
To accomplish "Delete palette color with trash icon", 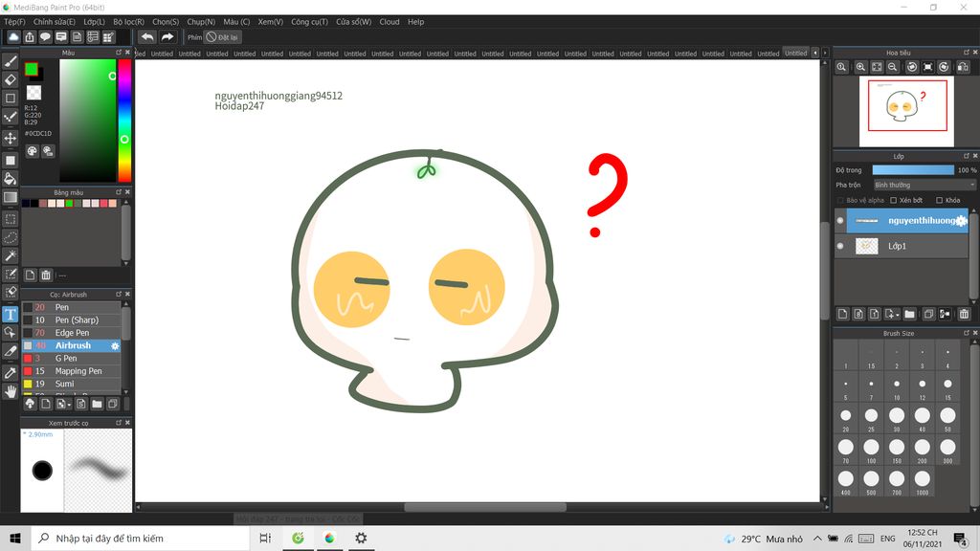I will (46, 275).
